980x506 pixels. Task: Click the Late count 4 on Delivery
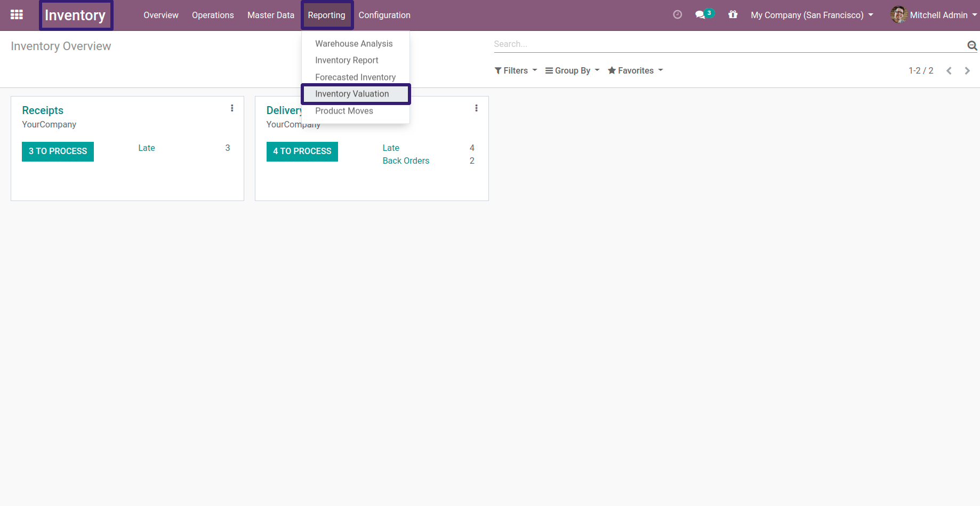coord(472,148)
